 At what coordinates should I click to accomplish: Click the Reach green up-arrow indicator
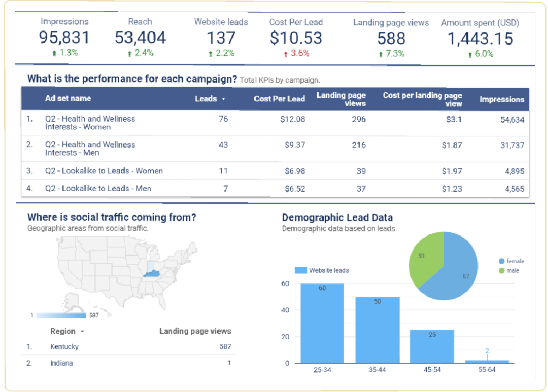pos(129,53)
